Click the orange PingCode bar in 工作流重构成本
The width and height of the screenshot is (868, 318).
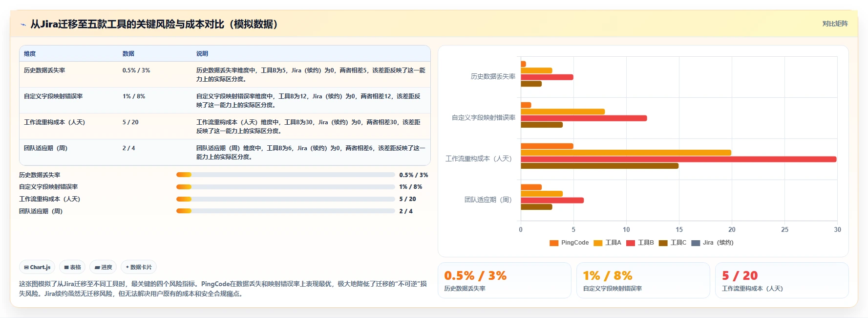coord(547,146)
